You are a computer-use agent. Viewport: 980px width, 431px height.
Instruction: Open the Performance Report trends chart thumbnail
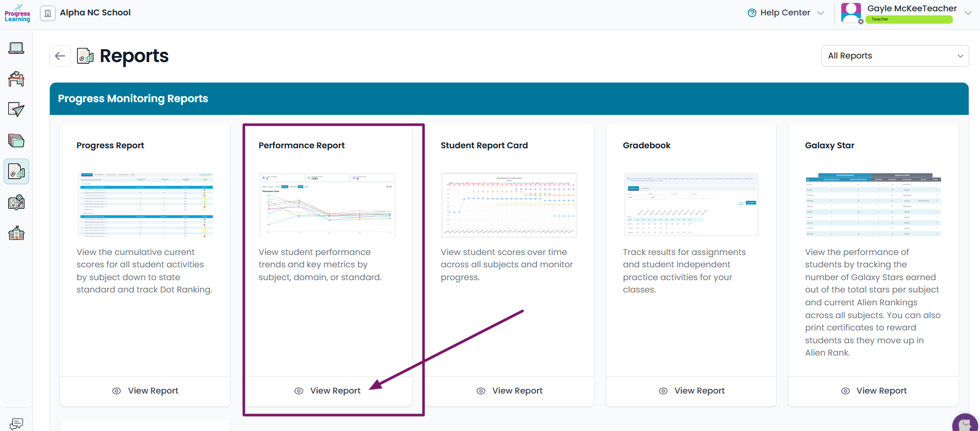(x=328, y=205)
